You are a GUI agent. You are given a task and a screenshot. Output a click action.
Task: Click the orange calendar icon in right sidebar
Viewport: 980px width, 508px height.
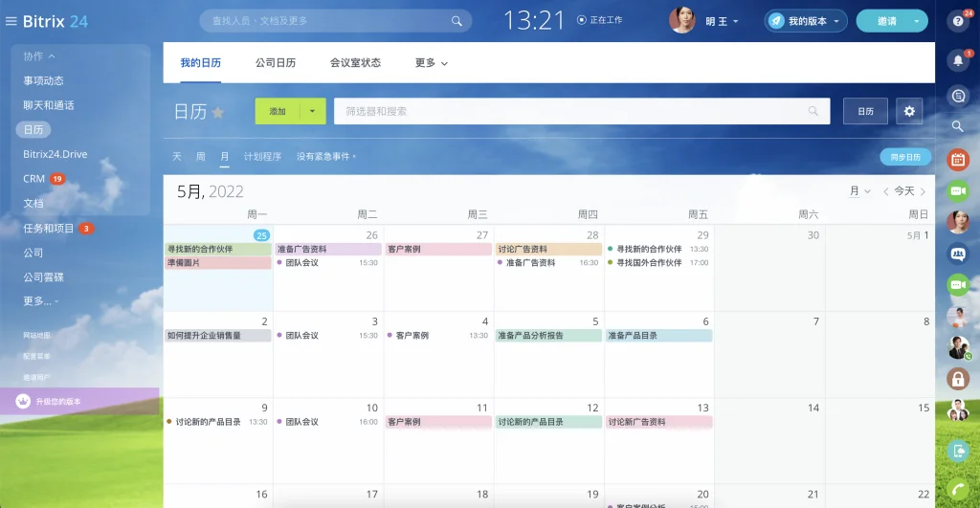[x=957, y=160]
